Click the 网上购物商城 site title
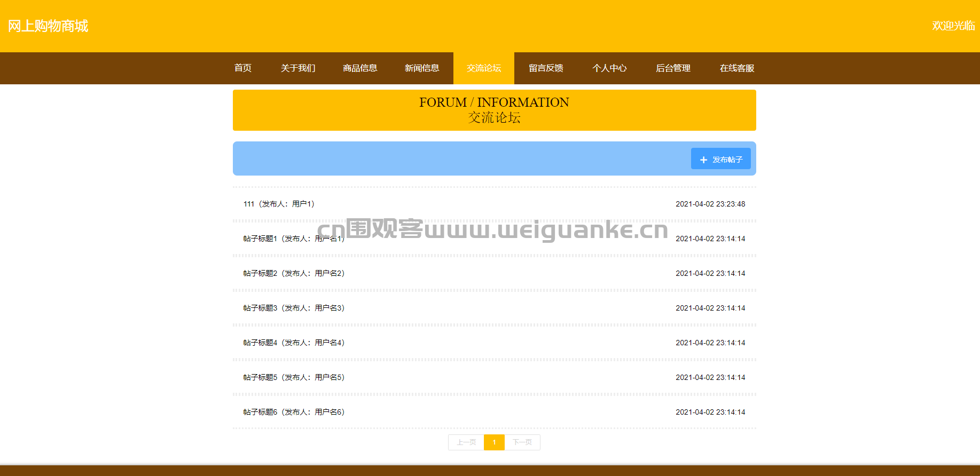The width and height of the screenshot is (980, 476). (48, 26)
